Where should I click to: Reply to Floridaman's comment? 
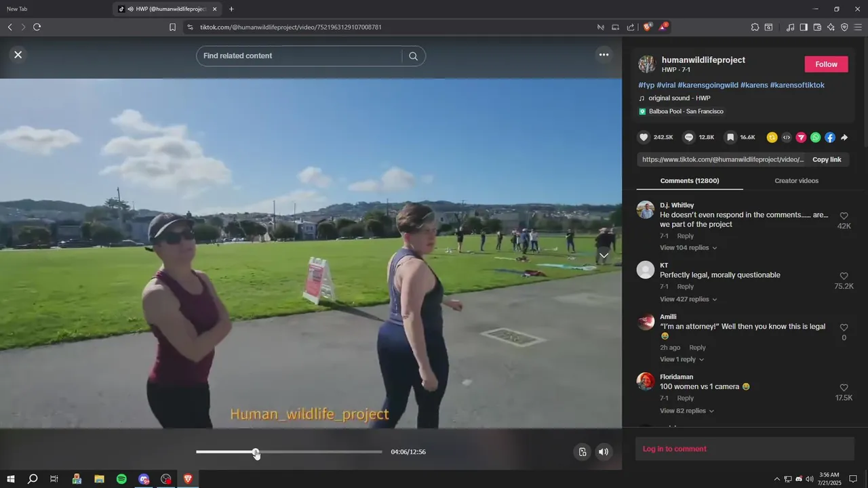point(685,399)
